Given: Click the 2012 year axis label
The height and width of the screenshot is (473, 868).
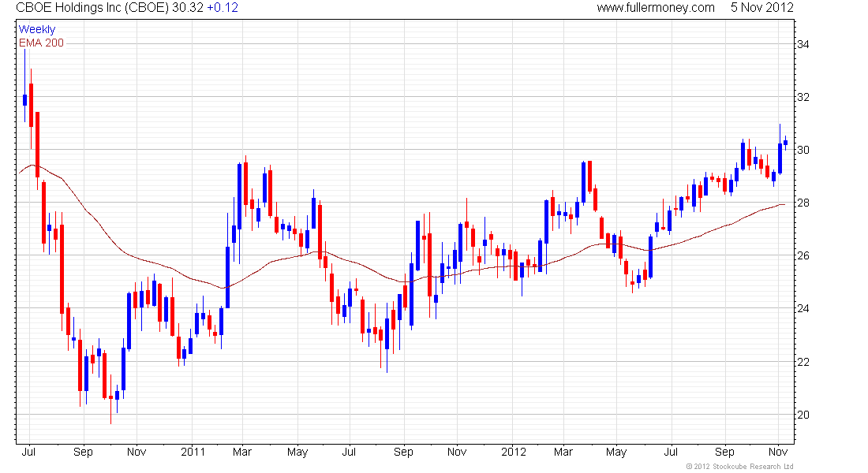Looking at the screenshot, I should [x=514, y=452].
